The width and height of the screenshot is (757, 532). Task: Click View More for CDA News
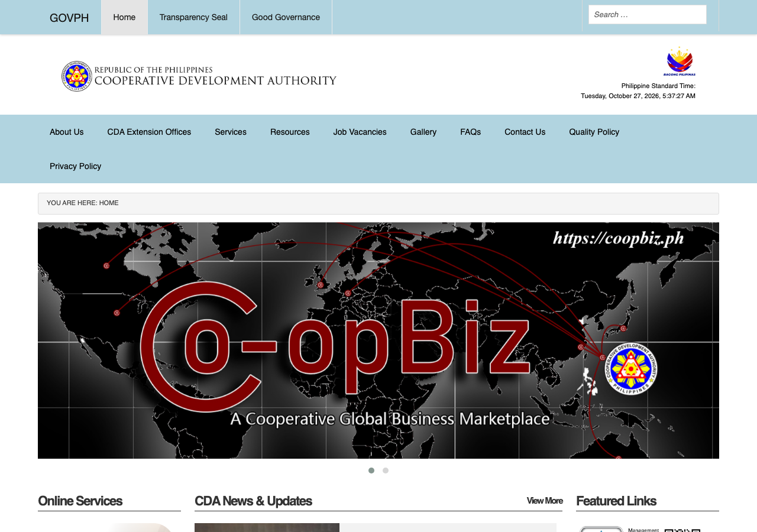coord(545,501)
